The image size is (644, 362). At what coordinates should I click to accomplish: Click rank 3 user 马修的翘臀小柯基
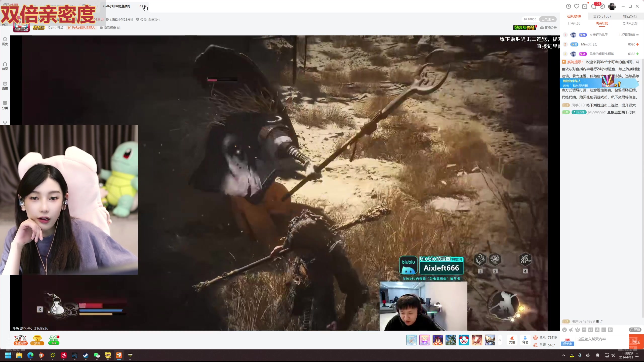click(601, 54)
